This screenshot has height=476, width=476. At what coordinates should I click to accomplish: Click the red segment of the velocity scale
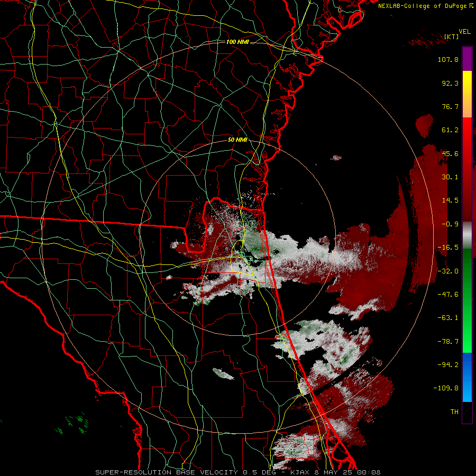point(467,169)
